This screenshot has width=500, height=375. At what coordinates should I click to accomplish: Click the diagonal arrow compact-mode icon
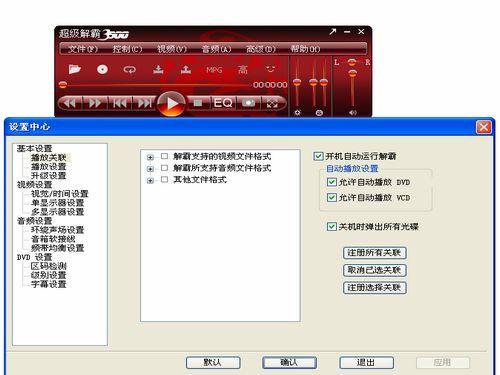[332, 32]
